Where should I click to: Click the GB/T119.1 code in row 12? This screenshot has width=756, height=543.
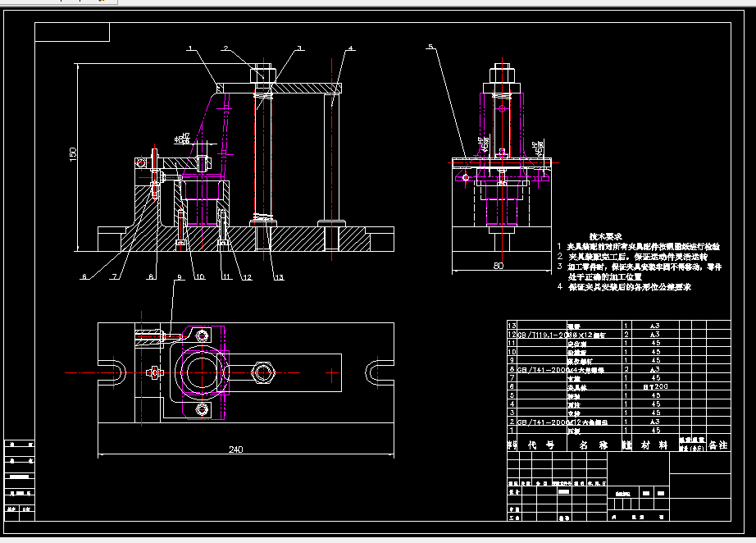[x=542, y=334]
